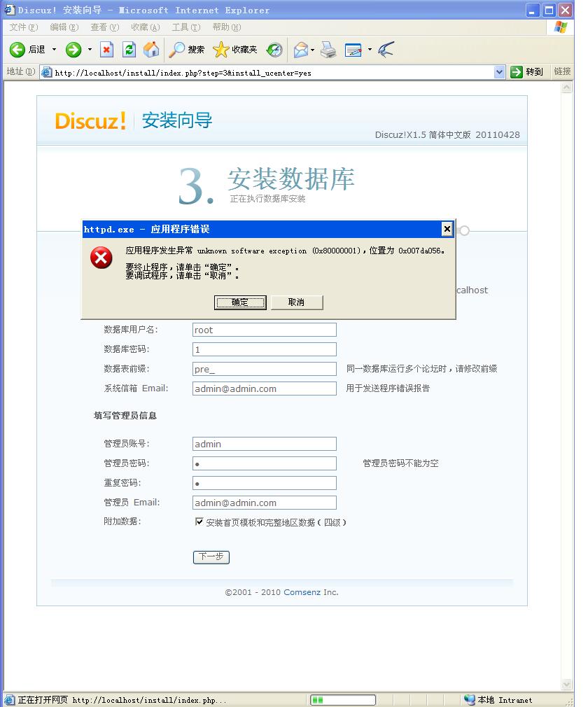Click the scrollbar up arrow
This screenshot has height=707, width=588.
click(567, 87)
